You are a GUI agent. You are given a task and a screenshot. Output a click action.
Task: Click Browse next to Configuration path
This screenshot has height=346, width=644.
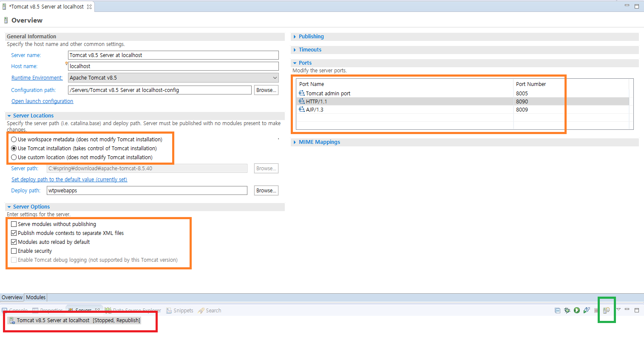[266, 90]
